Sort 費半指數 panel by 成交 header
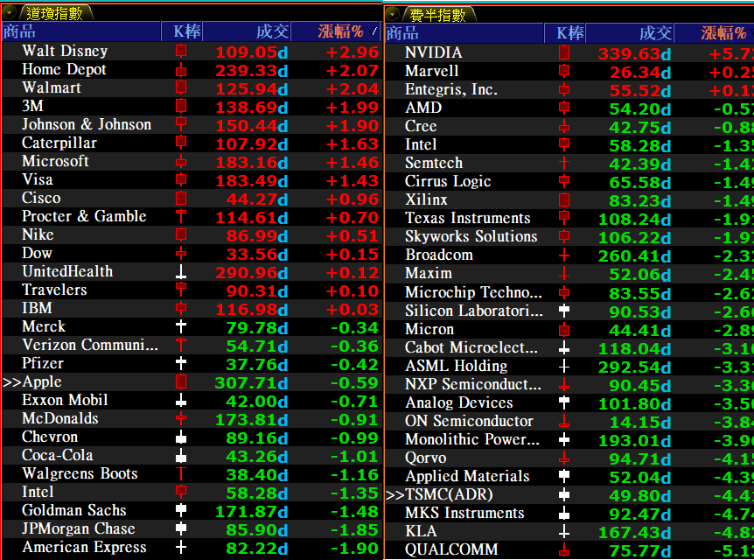 (x=630, y=33)
